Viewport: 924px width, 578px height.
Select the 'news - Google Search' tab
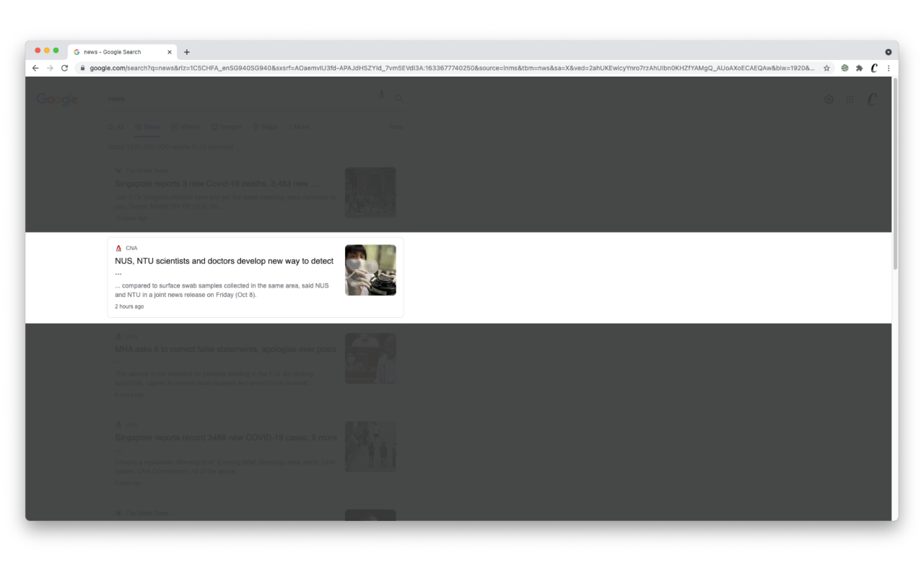(x=122, y=52)
